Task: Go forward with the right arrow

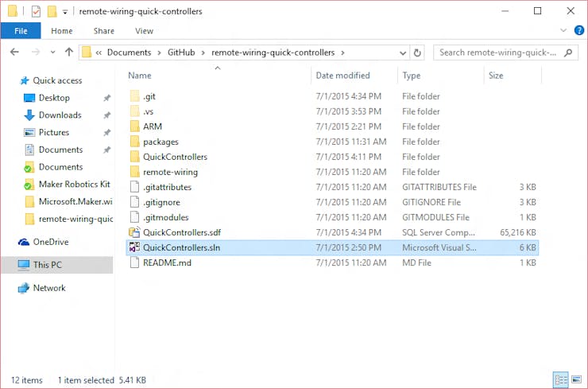Action: click(x=36, y=53)
